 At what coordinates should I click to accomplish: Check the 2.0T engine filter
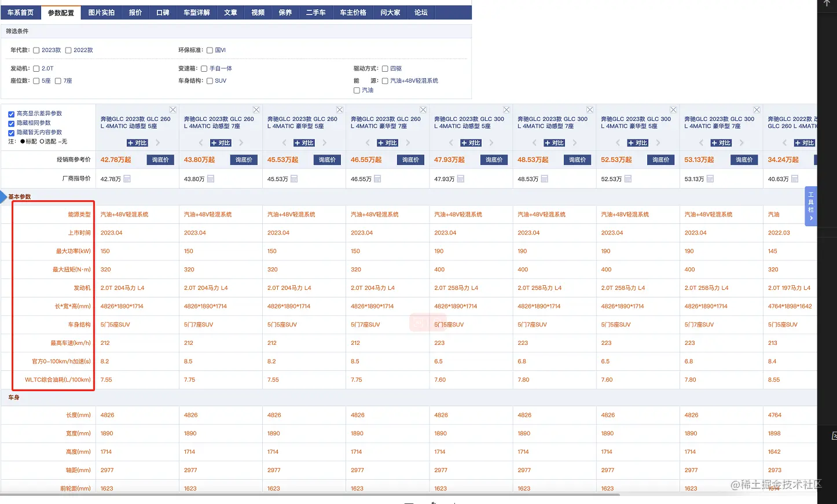pyautogui.click(x=36, y=68)
